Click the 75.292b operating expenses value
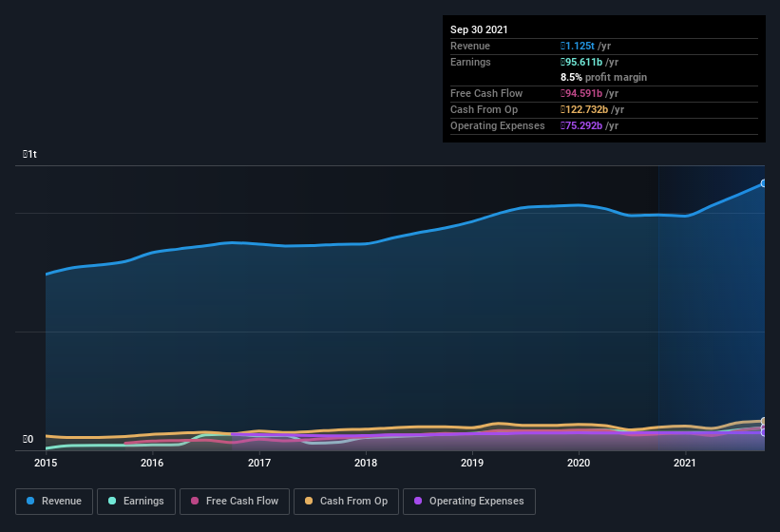Image resolution: width=780 pixels, height=532 pixels. tap(581, 125)
